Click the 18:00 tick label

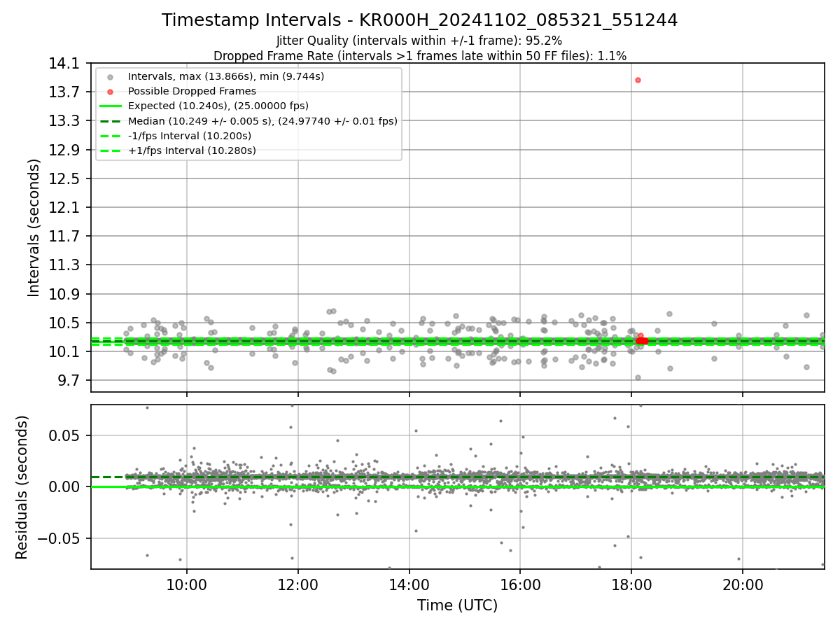point(631,584)
